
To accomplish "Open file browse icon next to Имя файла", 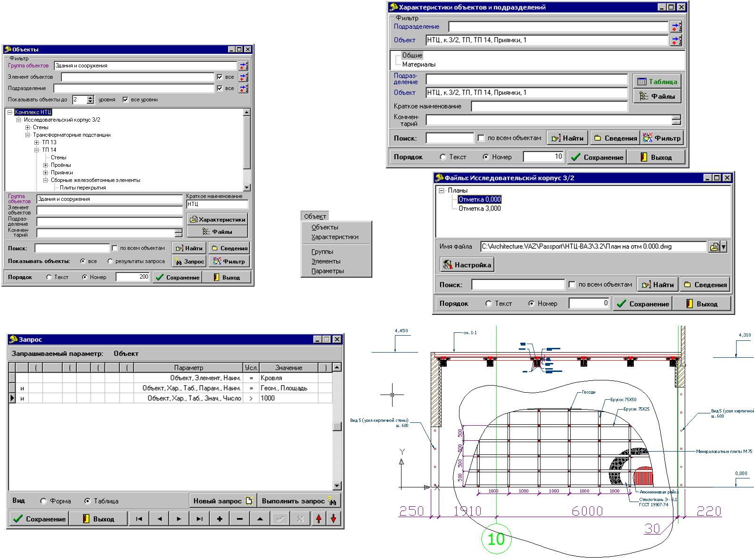I will coord(714,247).
